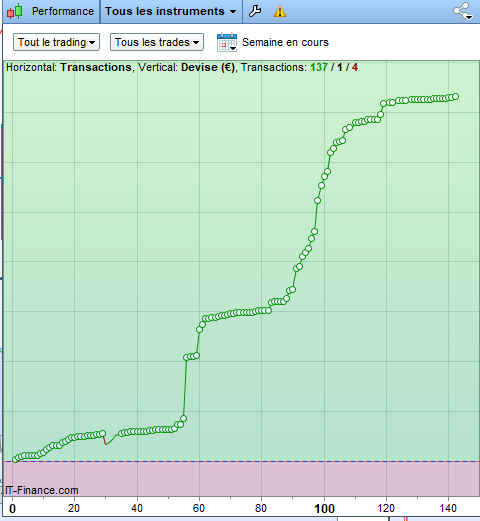The image size is (480, 521).
Task: Click the Vertical: Devise (€) label
Action: pos(186,67)
